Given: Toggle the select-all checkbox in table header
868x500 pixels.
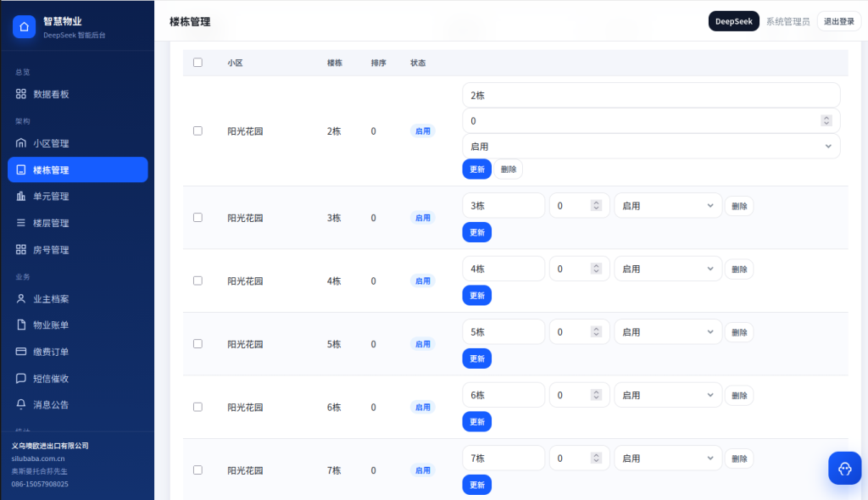Looking at the screenshot, I should [198, 63].
